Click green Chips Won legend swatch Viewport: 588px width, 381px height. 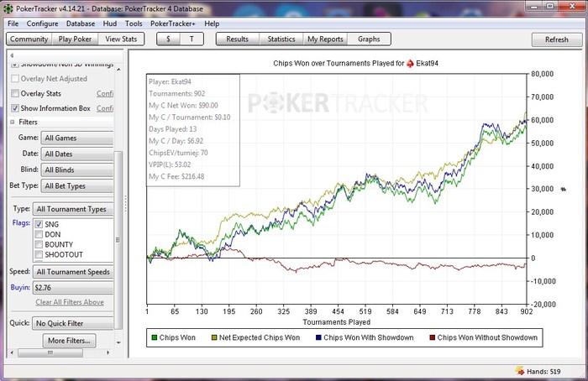coord(154,337)
